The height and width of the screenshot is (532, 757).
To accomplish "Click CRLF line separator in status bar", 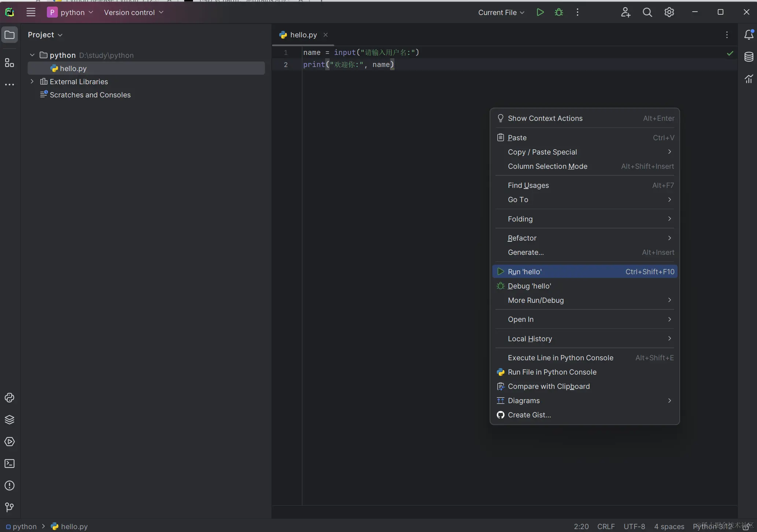I will pos(606,527).
